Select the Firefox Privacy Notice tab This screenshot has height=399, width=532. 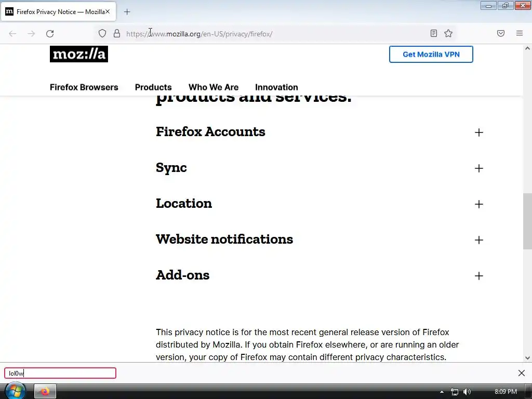[58, 12]
